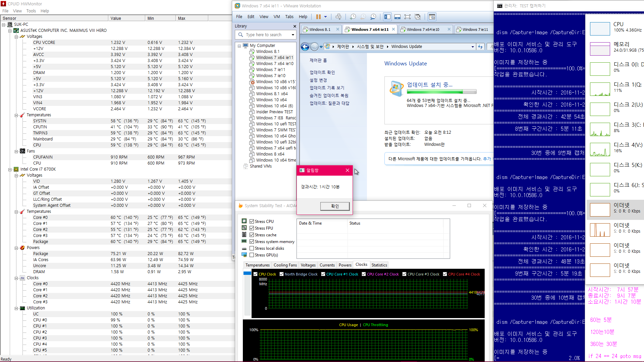Pause the VM with the pause icon
This screenshot has width=644, height=362.
318,17
